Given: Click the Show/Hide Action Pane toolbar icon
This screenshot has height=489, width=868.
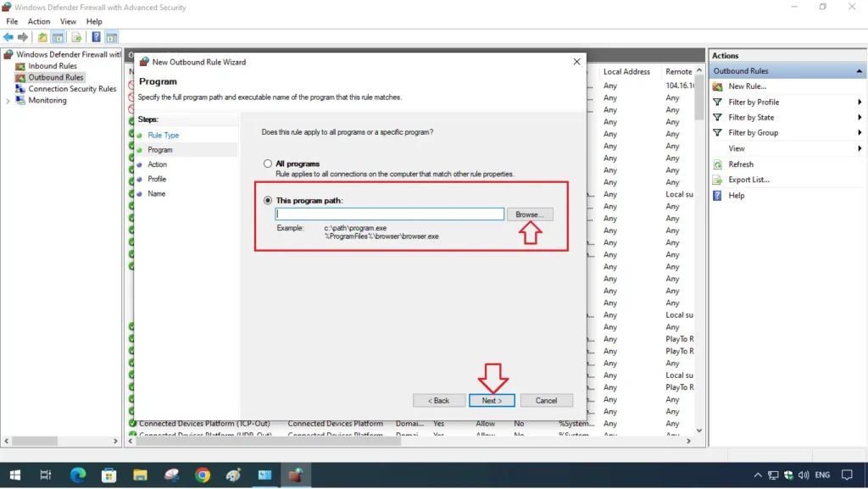Looking at the screenshot, I should [113, 36].
